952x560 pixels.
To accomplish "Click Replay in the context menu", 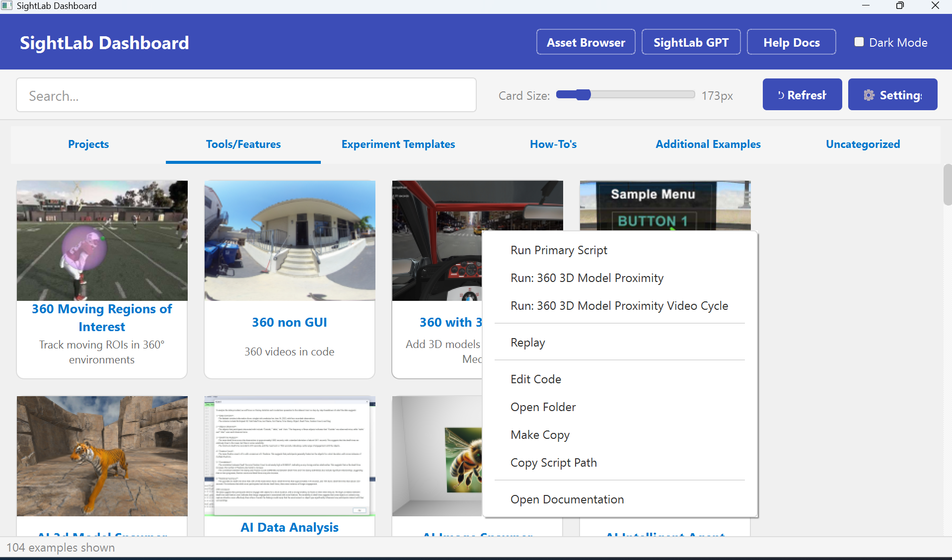I will click(527, 343).
